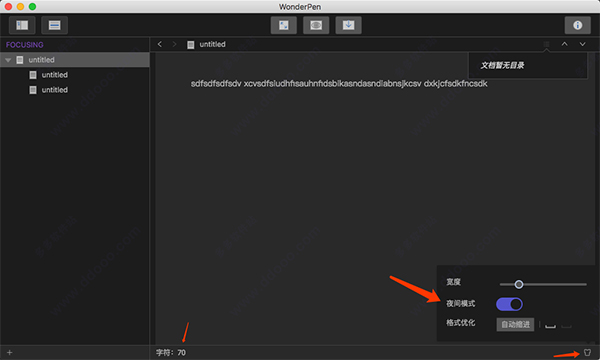Click the outline list icon above tooltip
The image size is (600, 360).
(x=546, y=44)
